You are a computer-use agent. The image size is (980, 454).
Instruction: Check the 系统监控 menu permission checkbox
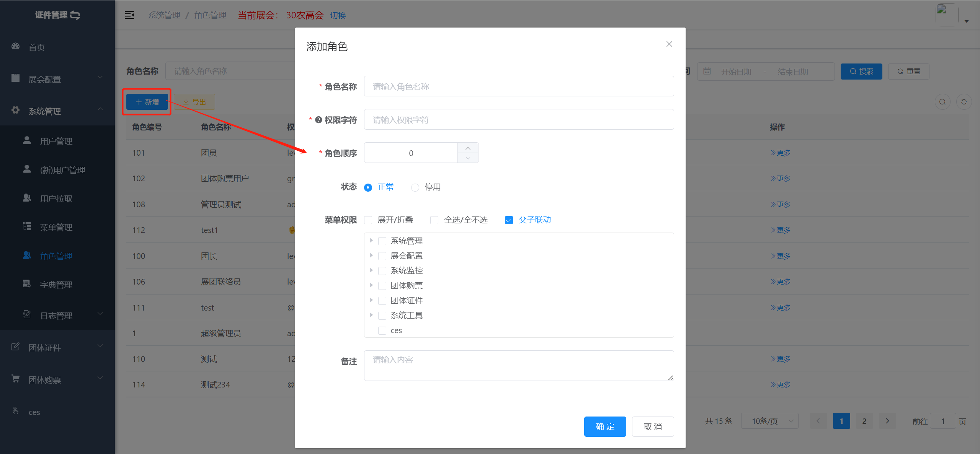point(382,271)
